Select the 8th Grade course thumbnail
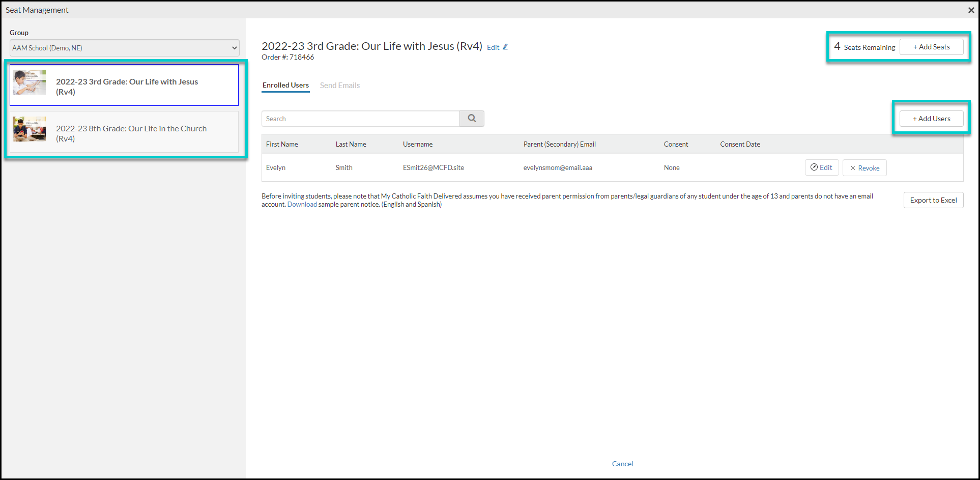The width and height of the screenshot is (980, 480). point(30,129)
